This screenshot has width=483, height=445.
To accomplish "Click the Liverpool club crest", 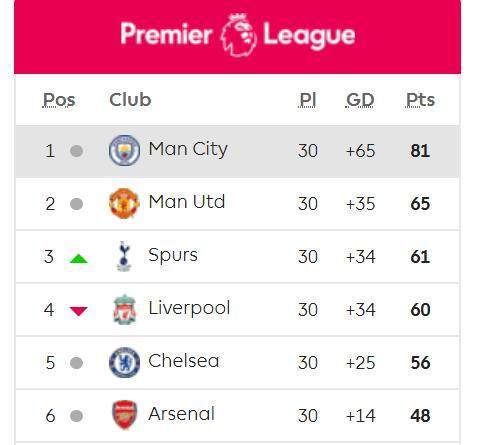I will coord(125,310).
